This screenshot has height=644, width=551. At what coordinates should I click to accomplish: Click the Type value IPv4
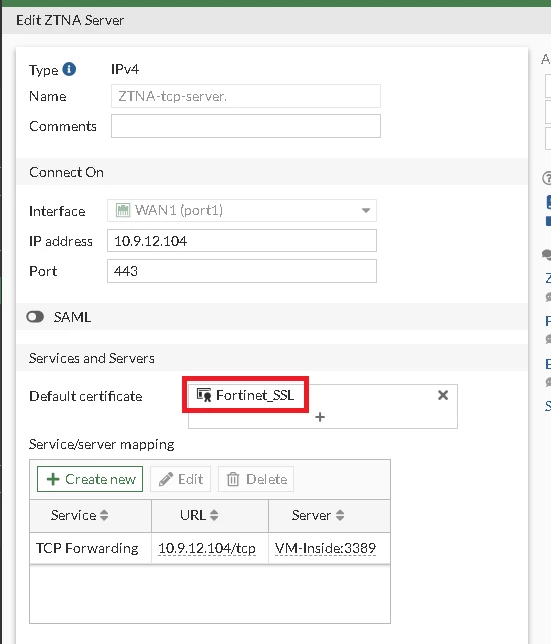[x=125, y=69]
